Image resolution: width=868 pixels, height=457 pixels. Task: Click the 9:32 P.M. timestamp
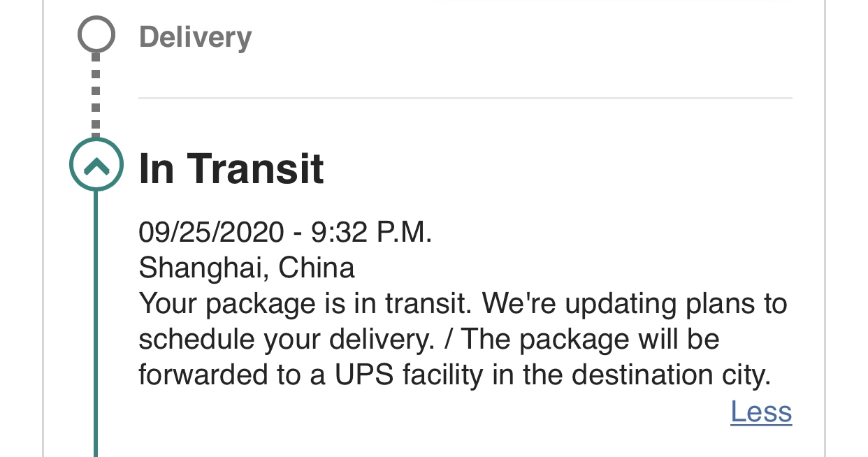(372, 232)
